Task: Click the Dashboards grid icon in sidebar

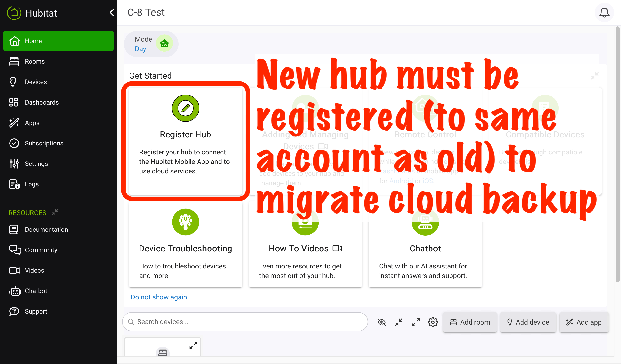Action: [x=14, y=102]
